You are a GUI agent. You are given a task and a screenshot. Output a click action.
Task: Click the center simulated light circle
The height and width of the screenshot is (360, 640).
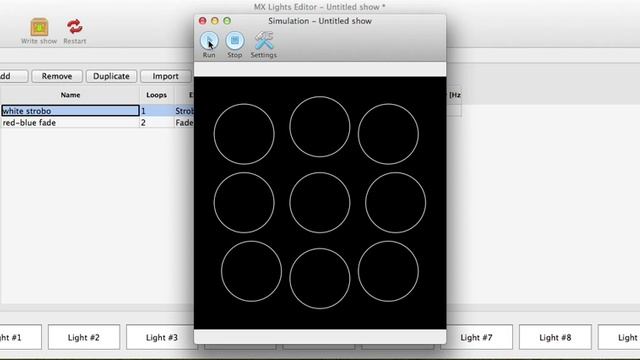coord(320,202)
